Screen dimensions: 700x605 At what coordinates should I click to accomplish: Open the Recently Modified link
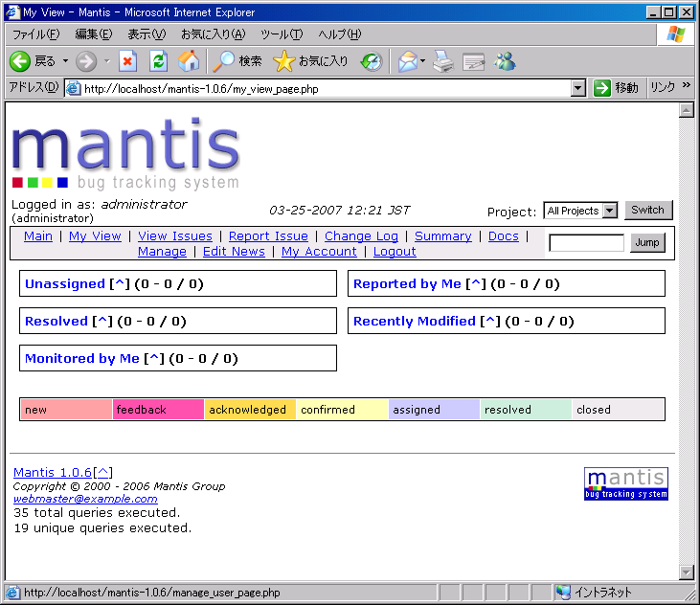415,322
